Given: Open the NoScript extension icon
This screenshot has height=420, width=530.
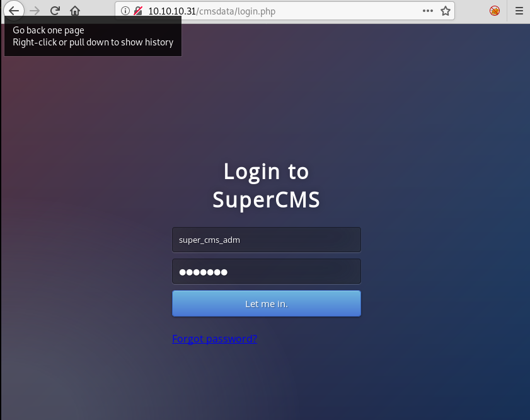Looking at the screenshot, I should [x=495, y=11].
